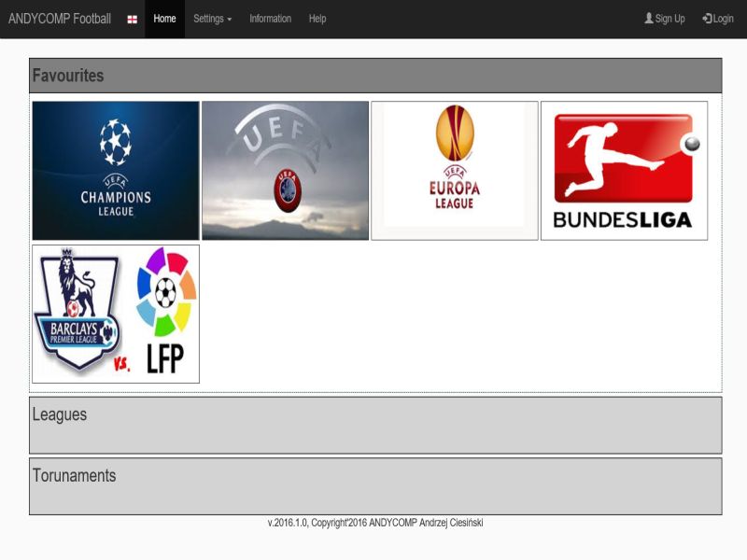The height and width of the screenshot is (560, 747).
Task: Click the ANDYCOMP Football brand link
Action: tap(60, 19)
